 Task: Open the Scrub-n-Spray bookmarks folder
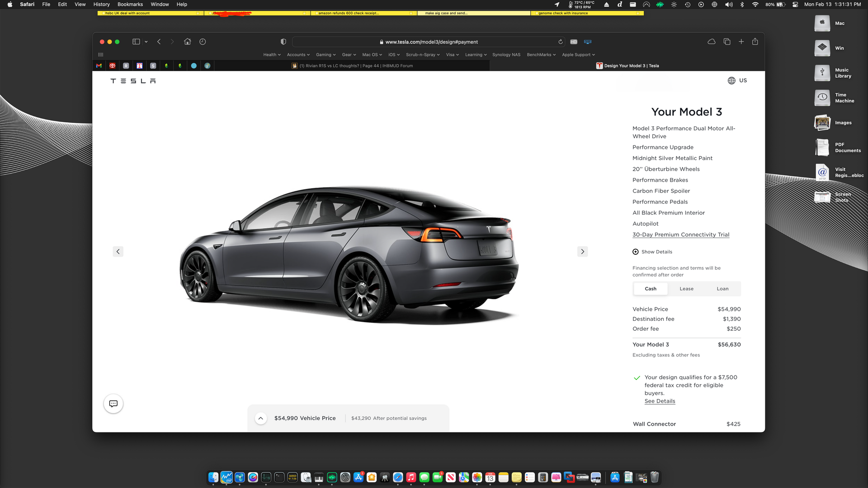coord(423,55)
